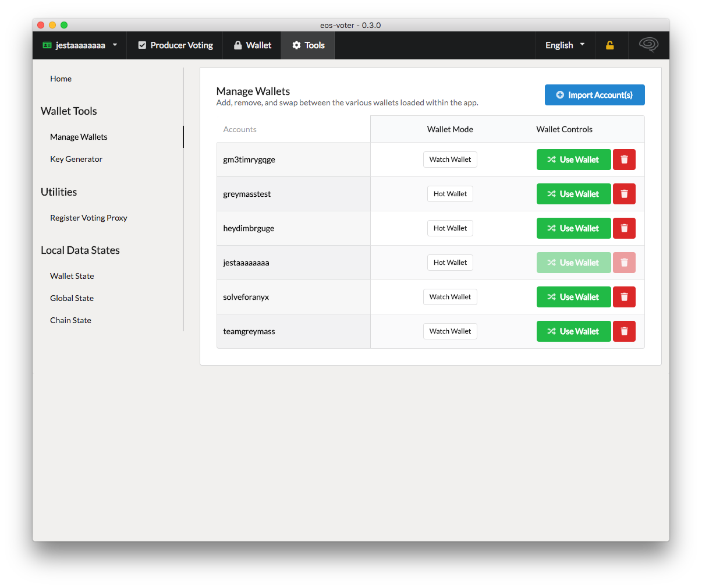Click account name teamgreymass
Viewport: 702px width, 588px height.
coord(249,331)
